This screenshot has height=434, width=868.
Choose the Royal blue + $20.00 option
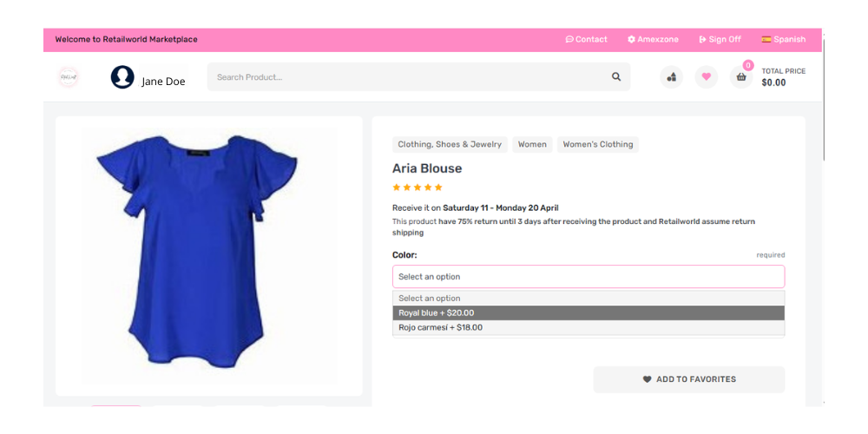(x=589, y=312)
